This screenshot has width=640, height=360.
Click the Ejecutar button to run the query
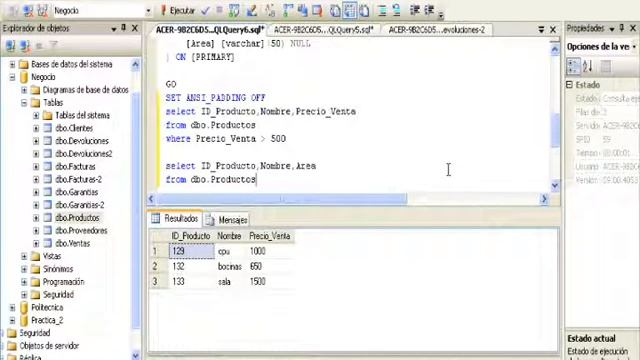(178, 11)
